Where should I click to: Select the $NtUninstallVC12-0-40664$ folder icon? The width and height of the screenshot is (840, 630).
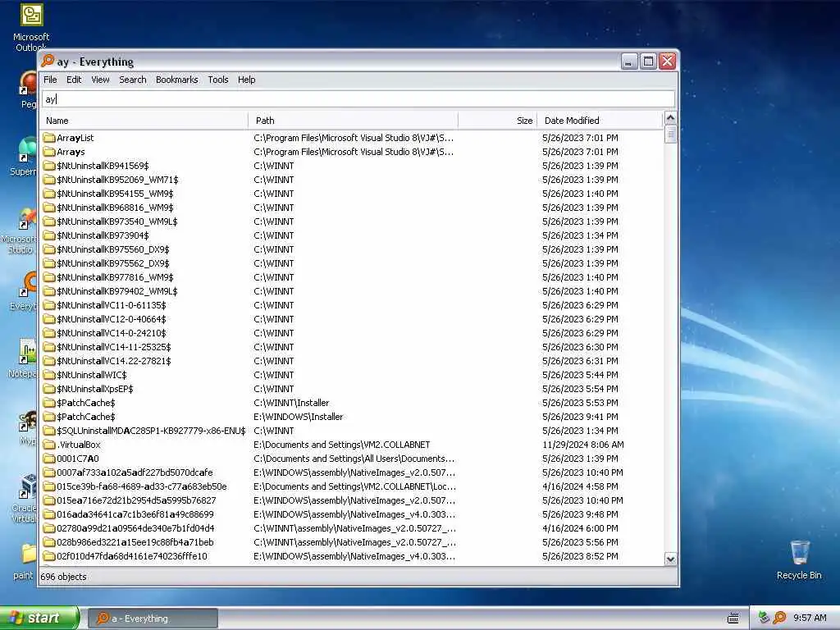pos(49,319)
